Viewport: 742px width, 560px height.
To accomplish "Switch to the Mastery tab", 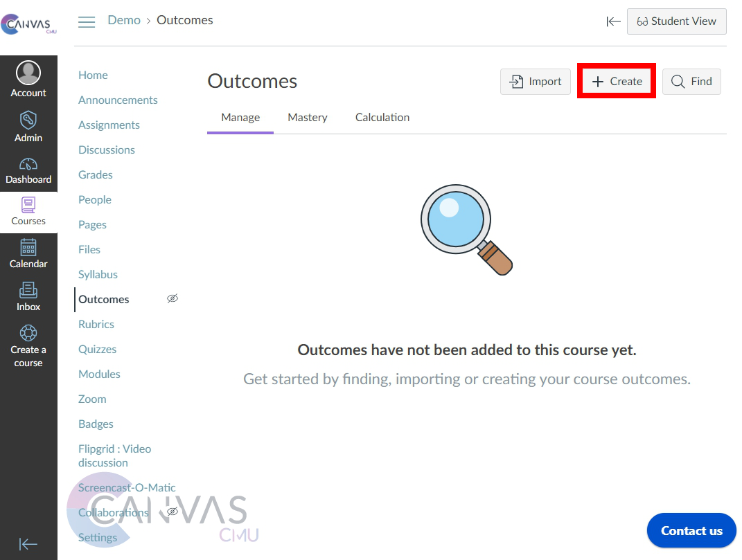I will click(308, 118).
